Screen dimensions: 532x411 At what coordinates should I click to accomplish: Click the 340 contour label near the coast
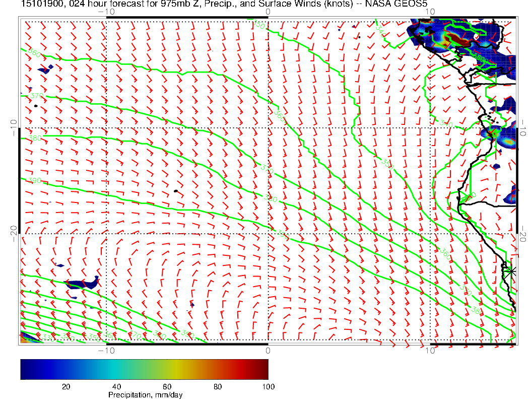tap(446, 123)
